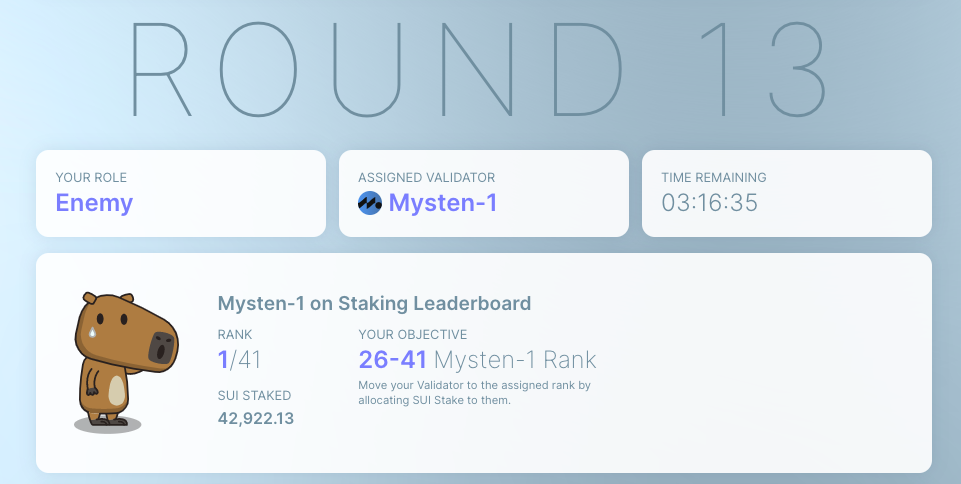Select the ROUND 13 heading
Viewport: 961px width, 484px height.
point(480,70)
